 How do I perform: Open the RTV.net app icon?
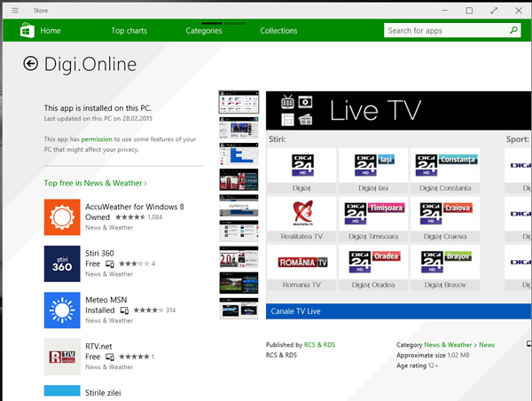click(62, 357)
